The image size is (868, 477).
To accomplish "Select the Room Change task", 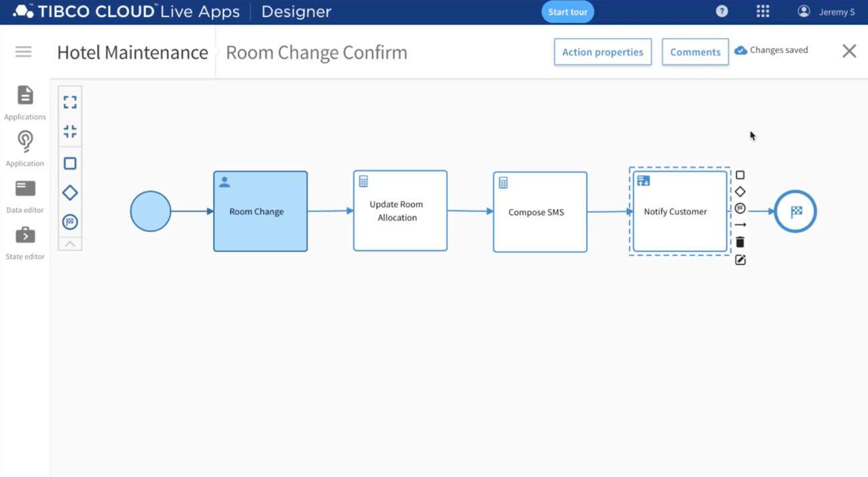I will (x=260, y=211).
